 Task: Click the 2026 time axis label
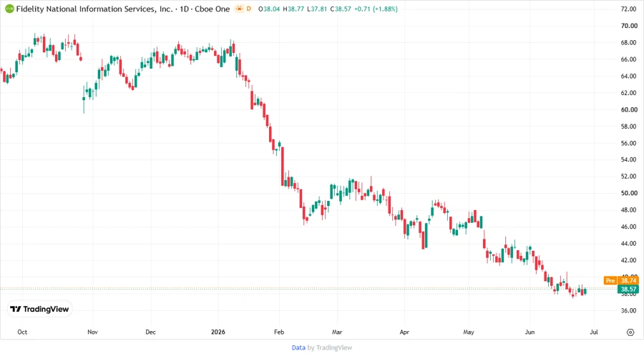218,332
